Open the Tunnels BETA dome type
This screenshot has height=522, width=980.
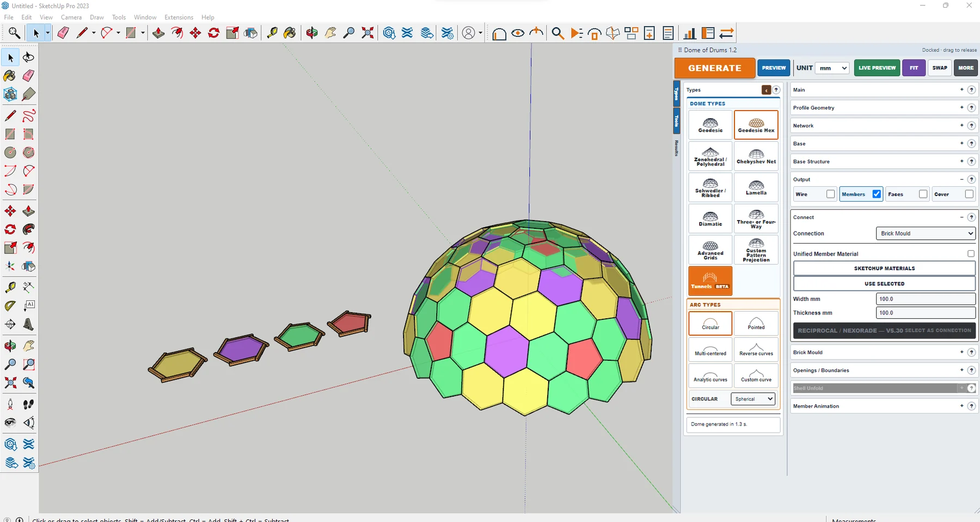point(710,281)
